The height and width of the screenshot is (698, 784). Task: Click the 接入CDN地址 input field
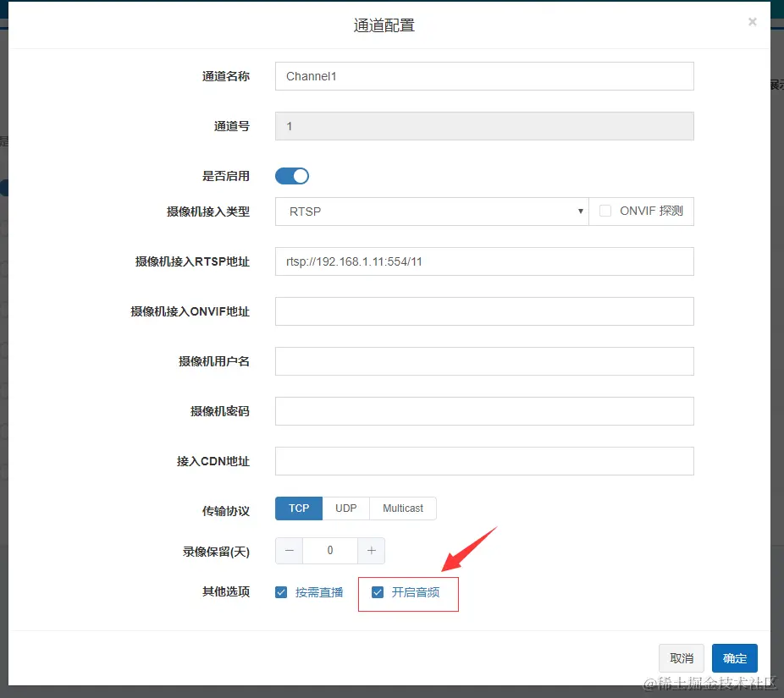coord(484,460)
